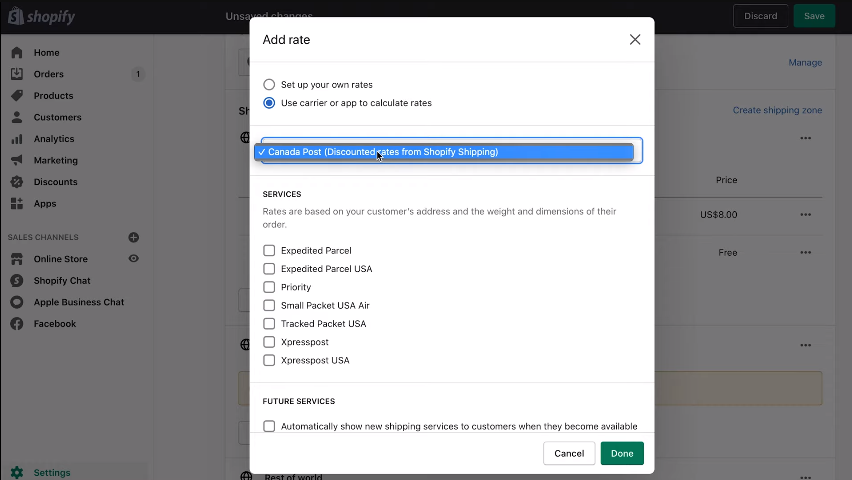Open shipping zone ellipsis menu near top
852x480 pixels.
pyautogui.click(x=805, y=138)
